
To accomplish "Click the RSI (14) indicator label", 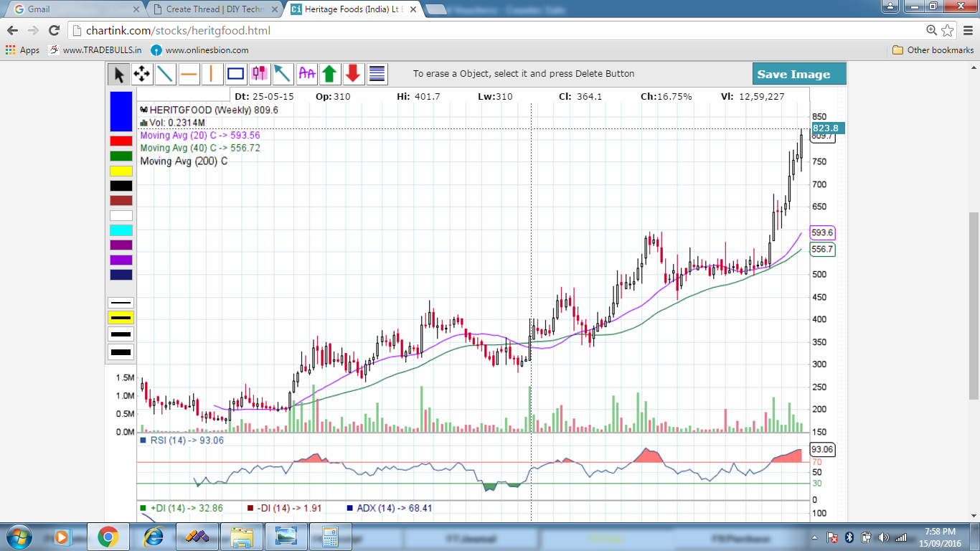I will [182, 441].
